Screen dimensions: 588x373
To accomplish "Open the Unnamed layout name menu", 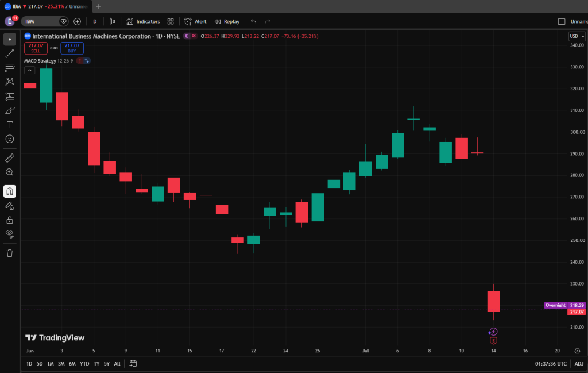I will pos(579,21).
